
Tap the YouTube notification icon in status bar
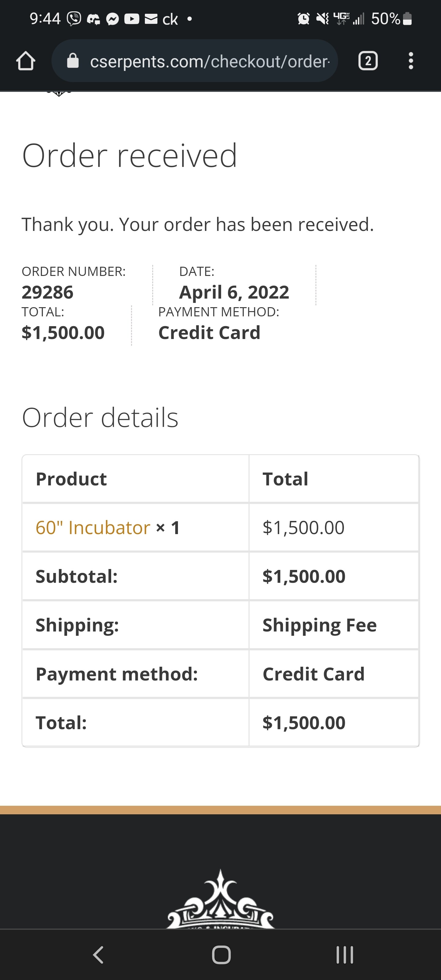coord(132,19)
